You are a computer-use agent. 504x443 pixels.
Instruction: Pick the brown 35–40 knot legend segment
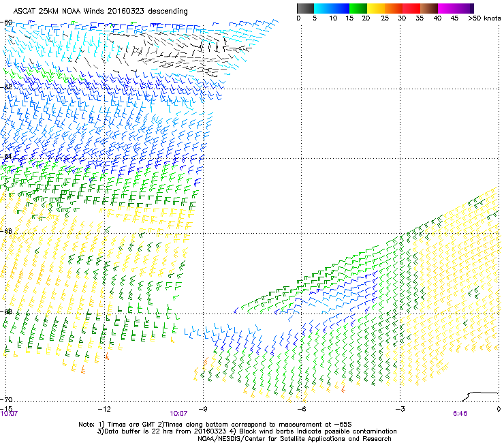[x=429, y=8]
